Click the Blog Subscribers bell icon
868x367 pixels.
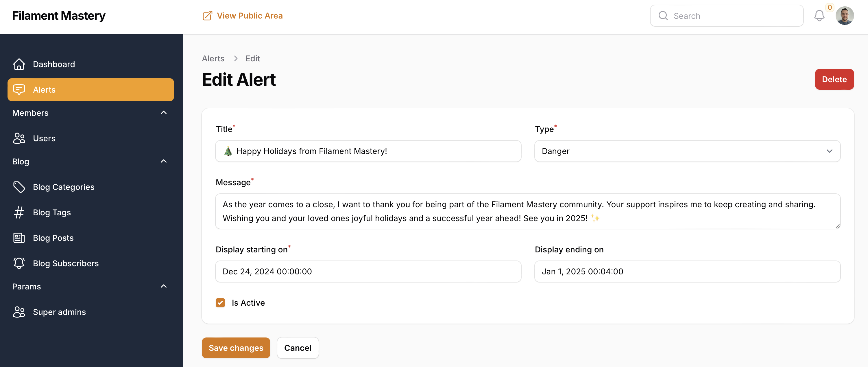(19, 263)
